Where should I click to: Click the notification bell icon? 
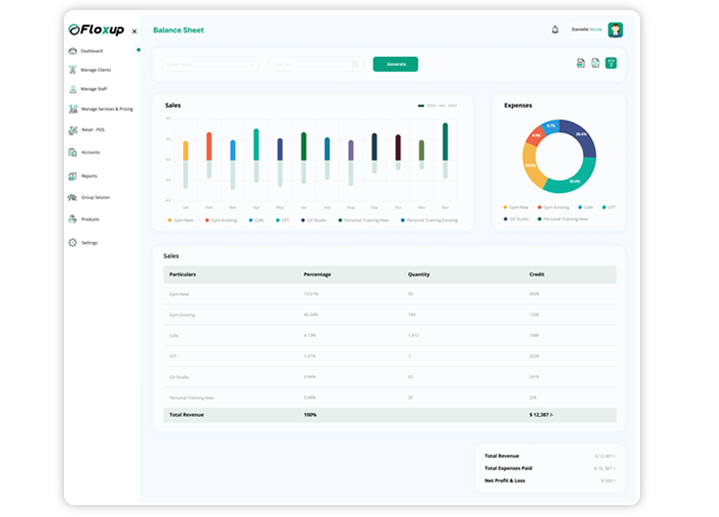(555, 30)
